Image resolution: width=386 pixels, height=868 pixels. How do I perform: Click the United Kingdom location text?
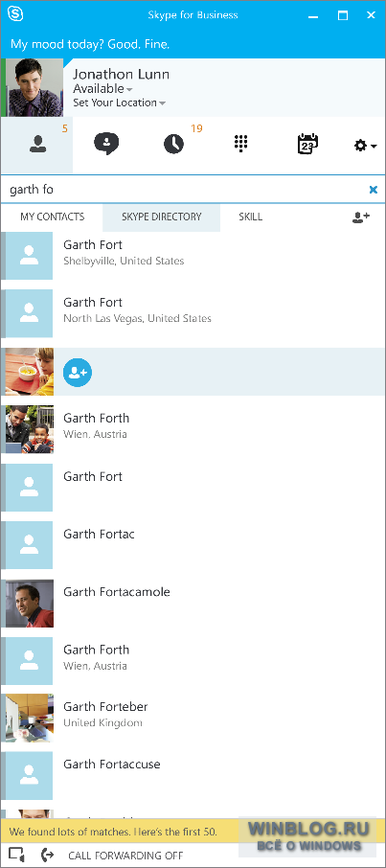click(x=102, y=723)
